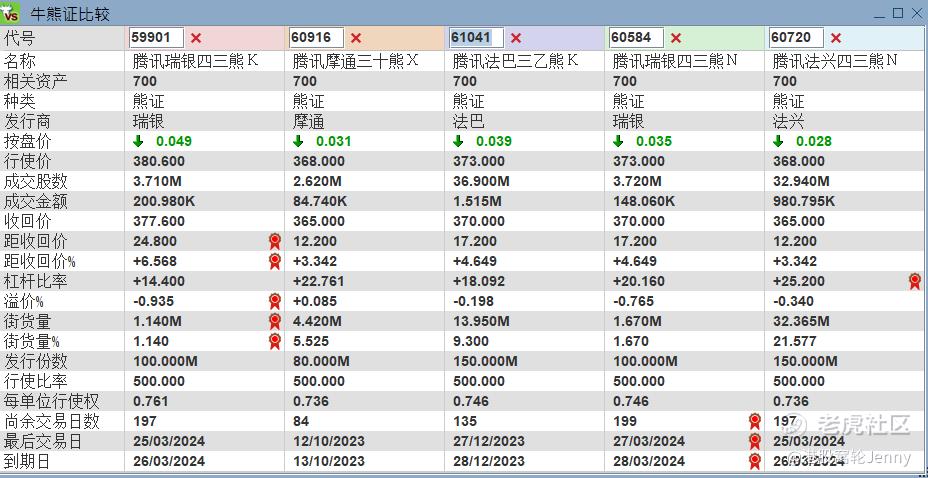Click the down arrow beside price 0.049
Image resolution: width=928 pixels, height=478 pixels.
pos(138,141)
